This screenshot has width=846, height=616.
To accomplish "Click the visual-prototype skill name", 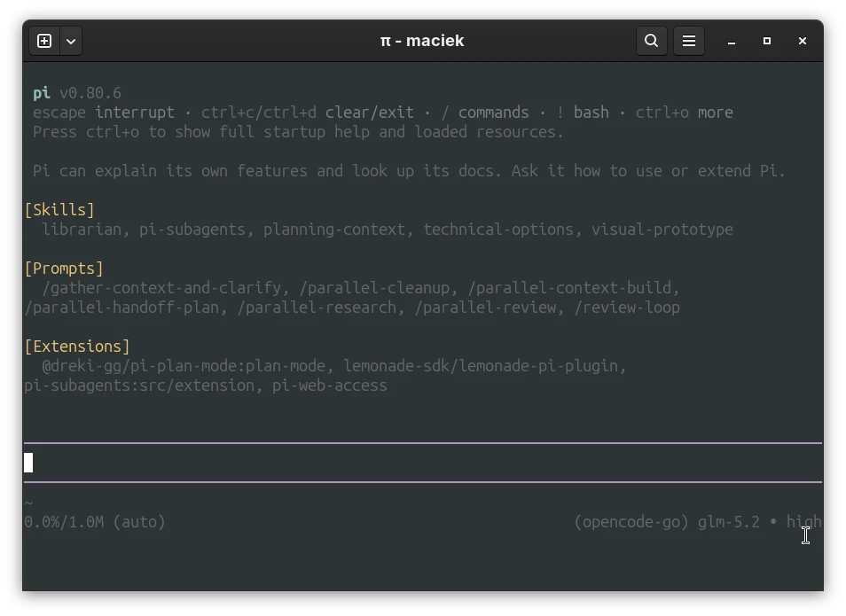I will pyautogui.click(x=662, y=230).
